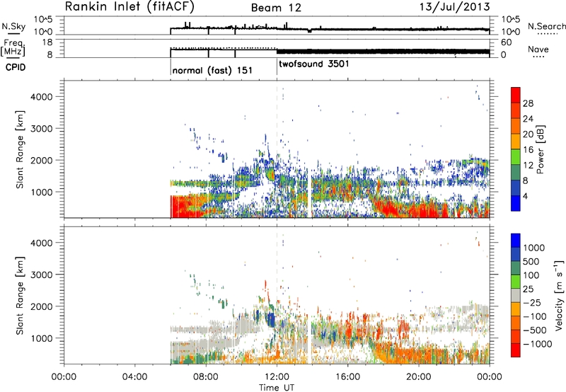Click the "-1000" value on velocity colorbar
The image size is (566, 392).
tap(537, 344)
